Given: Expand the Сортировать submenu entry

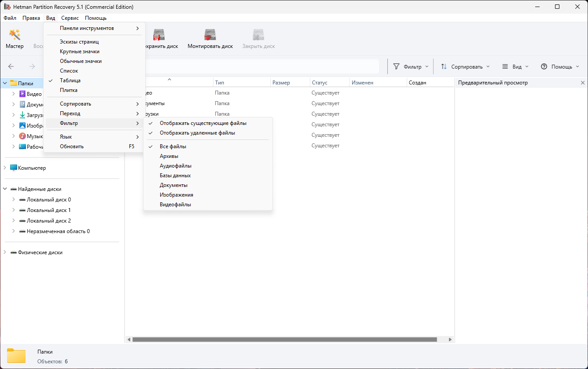Looking at the screenshot, I should click(94, 104).
